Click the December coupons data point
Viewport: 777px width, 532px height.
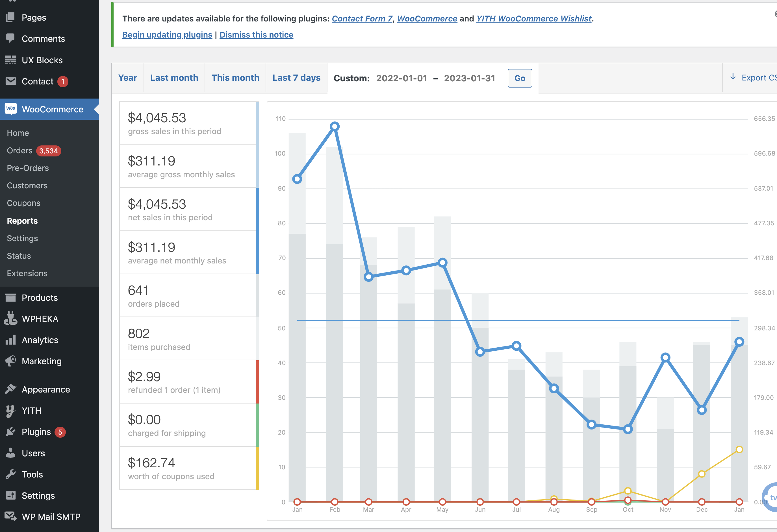(702, 474)
